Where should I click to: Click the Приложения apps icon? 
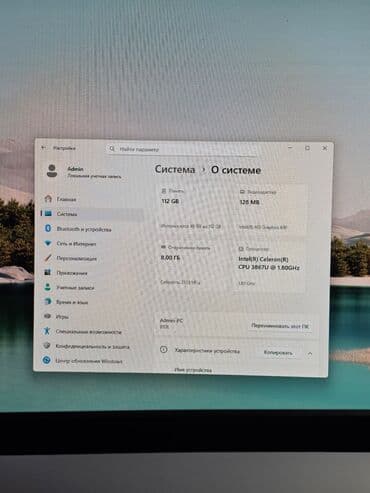pyautogui.click(x=48, y=272)
